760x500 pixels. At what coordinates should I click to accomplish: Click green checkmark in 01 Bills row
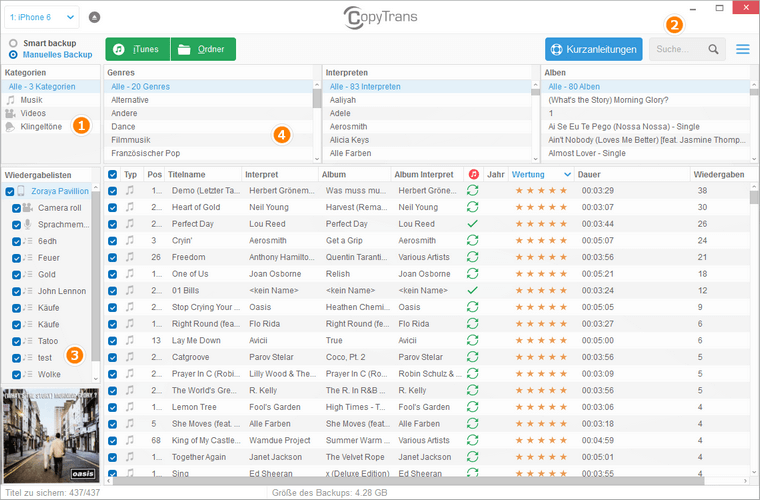click(x=472, y=290)
